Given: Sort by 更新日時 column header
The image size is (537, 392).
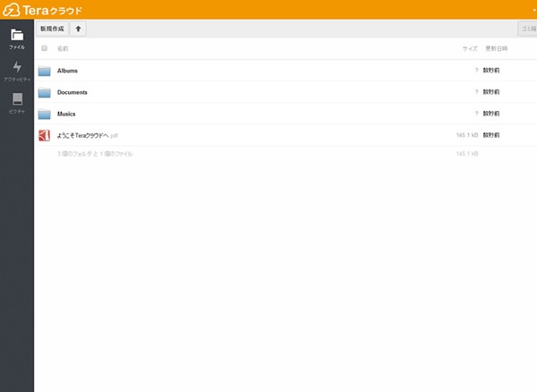Looking at the screenshot, I should click(x=496, y=48).
